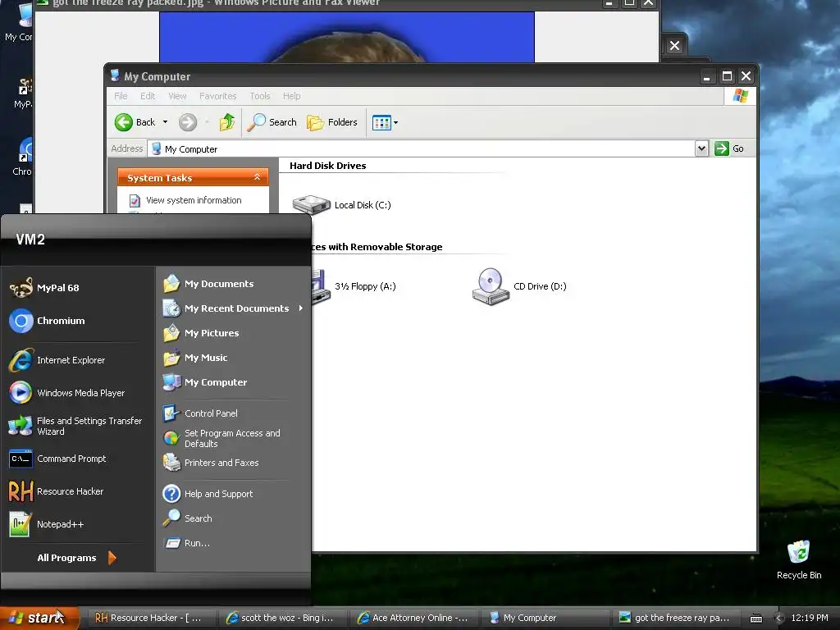The height and width of the screenshot is (630, 840).
Task: Click the Up folder icon
Action: 227,122
